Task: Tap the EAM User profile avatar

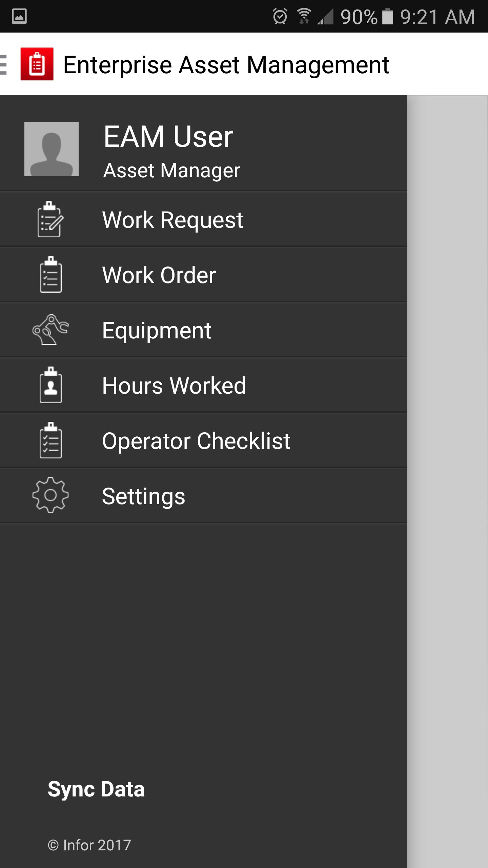Action: click(52, 149)
